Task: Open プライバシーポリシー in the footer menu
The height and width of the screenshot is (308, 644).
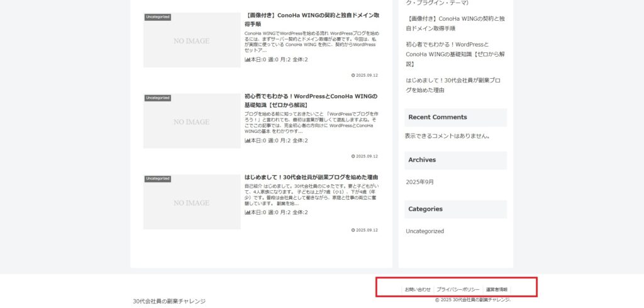Action: (x=458, y=290)
